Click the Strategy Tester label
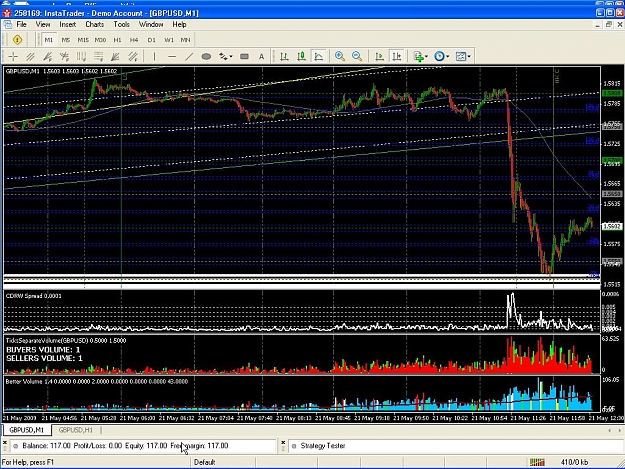625x469 pixels. coord(322,445)
